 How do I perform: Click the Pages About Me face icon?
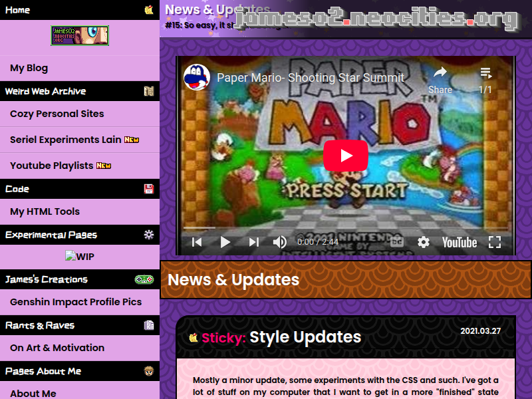pos(148,371)
